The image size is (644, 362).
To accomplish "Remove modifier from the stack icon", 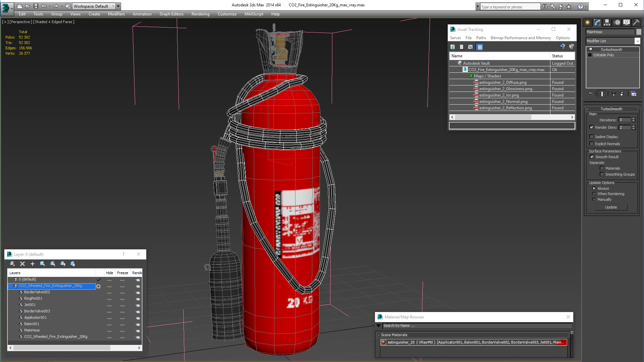I will [622, 94].
